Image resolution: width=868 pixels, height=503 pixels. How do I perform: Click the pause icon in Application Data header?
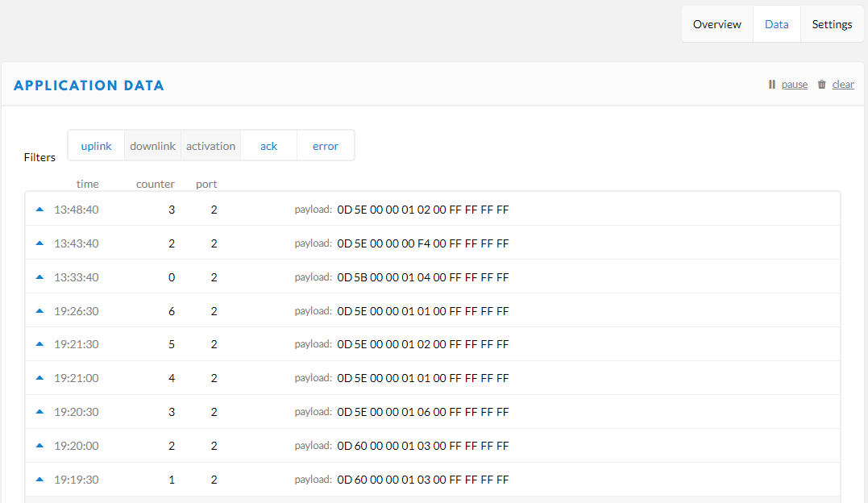pyautogui.click(x=771, y=85)
